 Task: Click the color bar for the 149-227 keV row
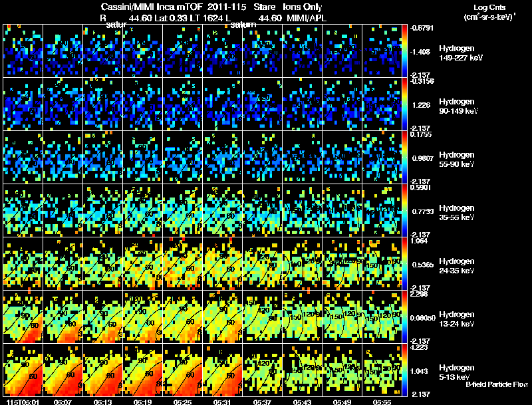click(404, 51)
